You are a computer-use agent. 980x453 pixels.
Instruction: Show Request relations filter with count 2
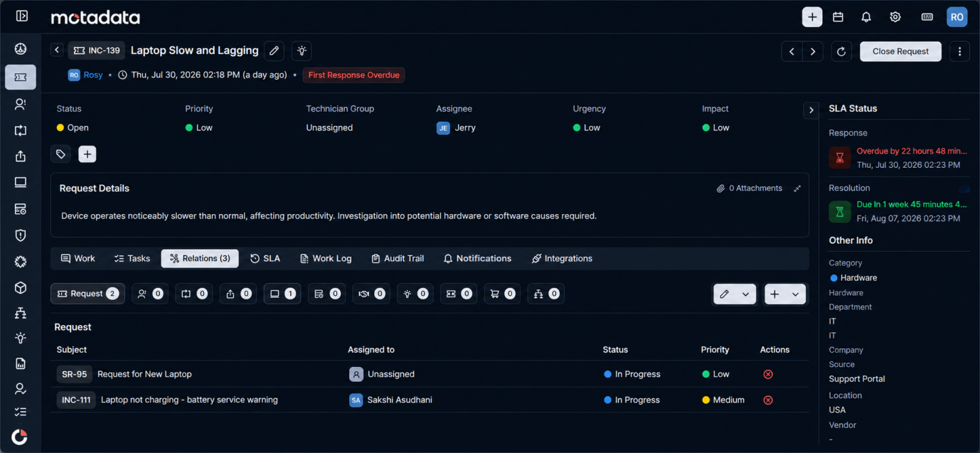tap(87, 294)
